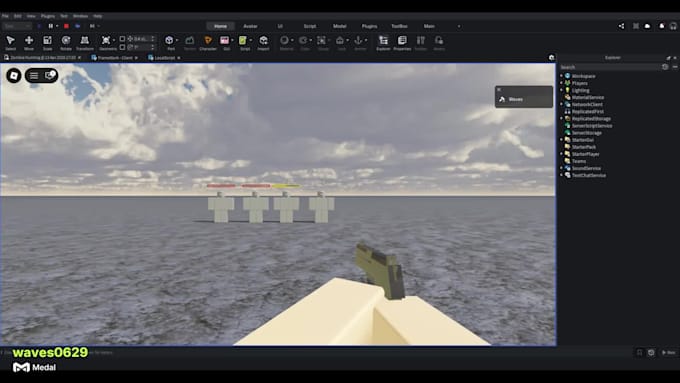Toggle the Explorer panel button
Image resolution: width=680 pixels, height=383 pixels.
pyautogui.click(x=383, y=43)
